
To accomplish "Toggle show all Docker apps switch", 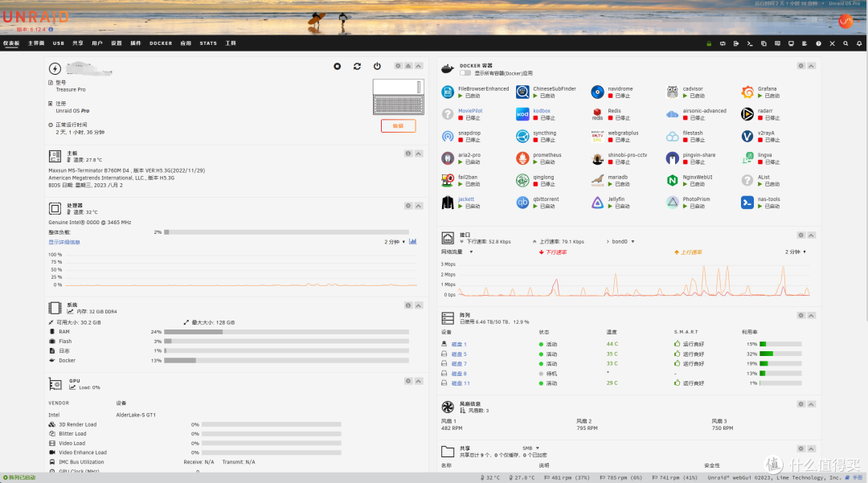I will [465, 73].
